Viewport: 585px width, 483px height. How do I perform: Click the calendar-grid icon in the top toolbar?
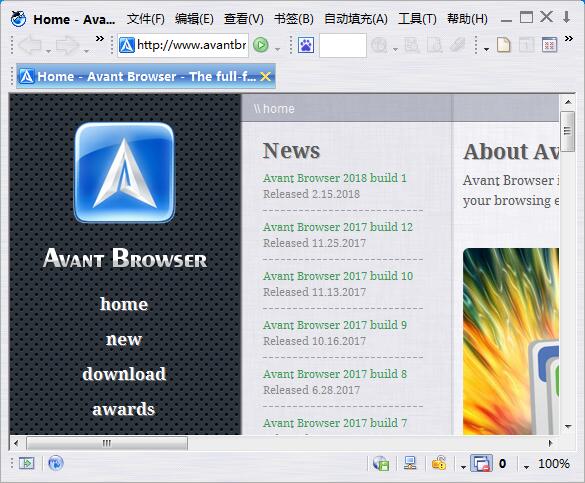tap(549, 45)
